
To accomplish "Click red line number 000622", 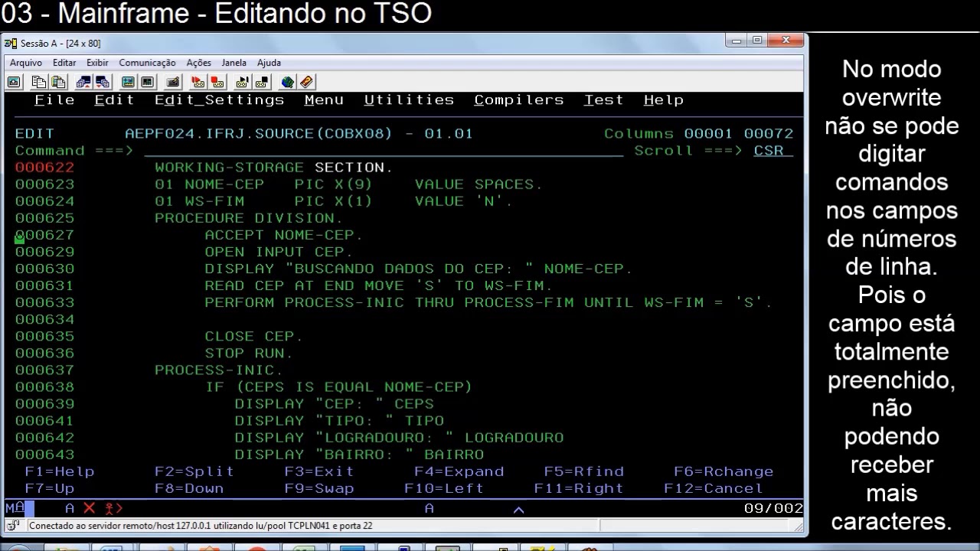I will [45, 168].
